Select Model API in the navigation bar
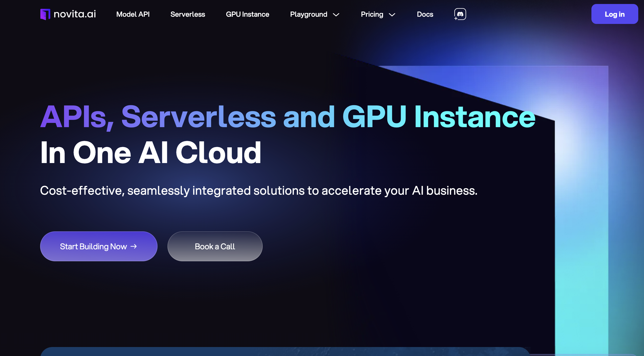 tap(133, 14)
